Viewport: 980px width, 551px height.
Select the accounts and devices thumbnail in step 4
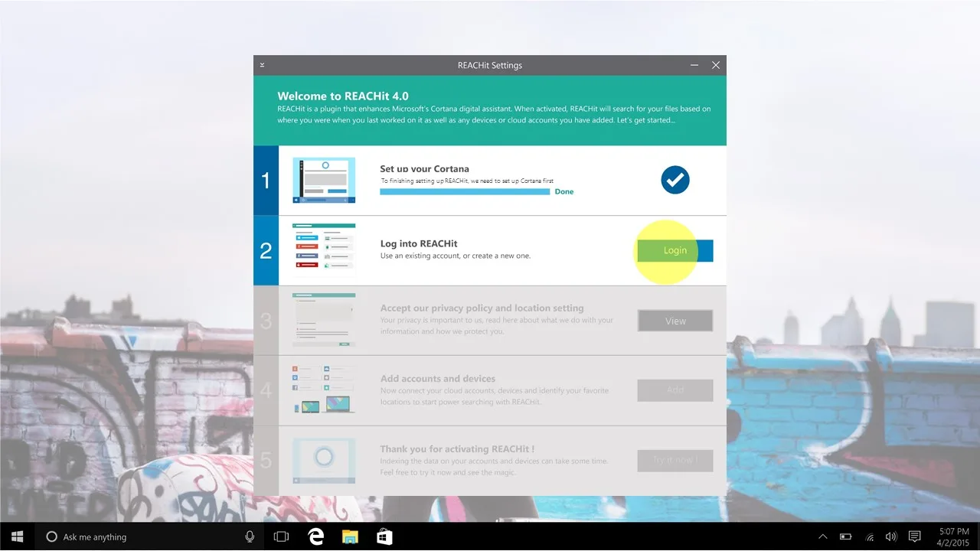324,390
